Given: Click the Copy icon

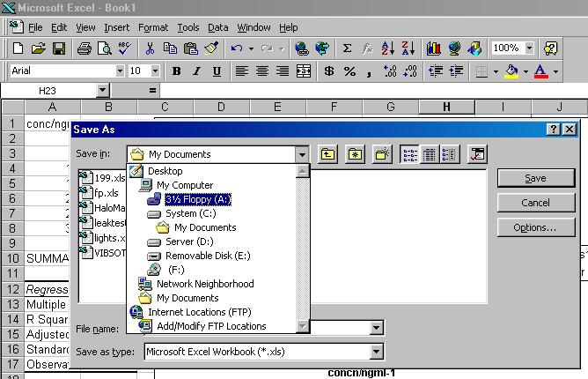Looking at the screenshot, I should (x=170, y=48).
